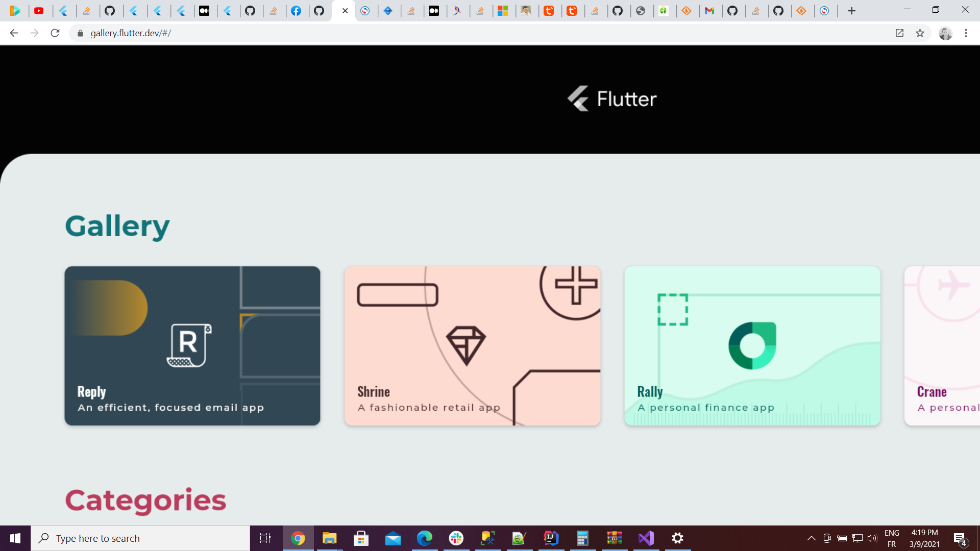Launch Microsoft Edge from the taskbar
The width and height of the screenshot is (980, 551).
pyautogui.click(x=425, y=538)
